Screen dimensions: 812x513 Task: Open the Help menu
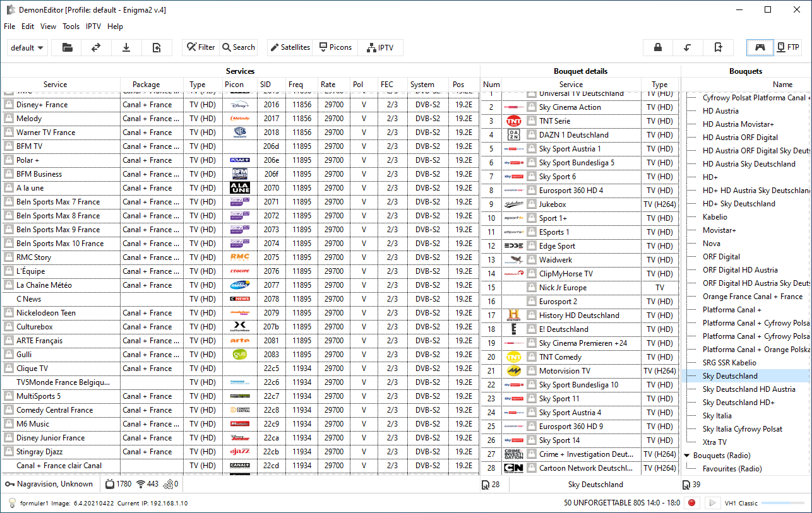tap(115, 27)
